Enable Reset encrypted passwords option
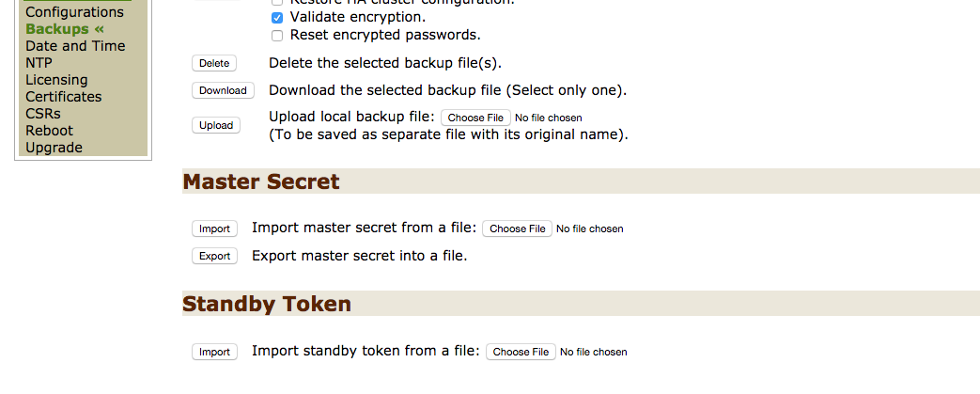The height and width of the screenshot is (394, 980). (x=277, y=36)
